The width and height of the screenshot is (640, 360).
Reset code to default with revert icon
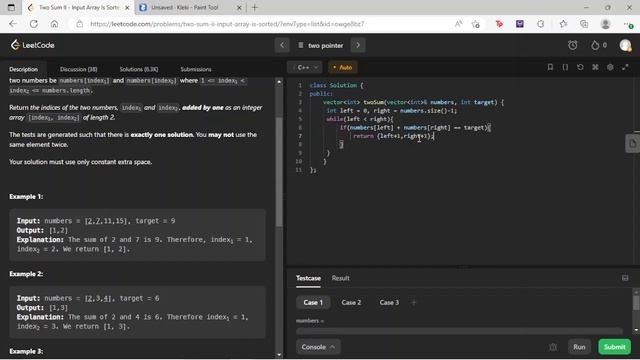click(580, 67)
